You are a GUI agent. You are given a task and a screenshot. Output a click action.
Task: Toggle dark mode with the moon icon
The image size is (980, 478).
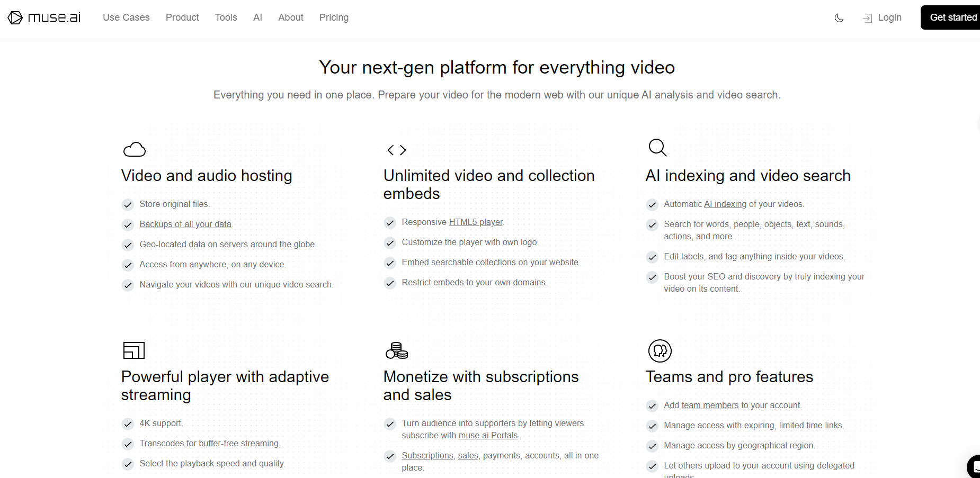(839, 18)
